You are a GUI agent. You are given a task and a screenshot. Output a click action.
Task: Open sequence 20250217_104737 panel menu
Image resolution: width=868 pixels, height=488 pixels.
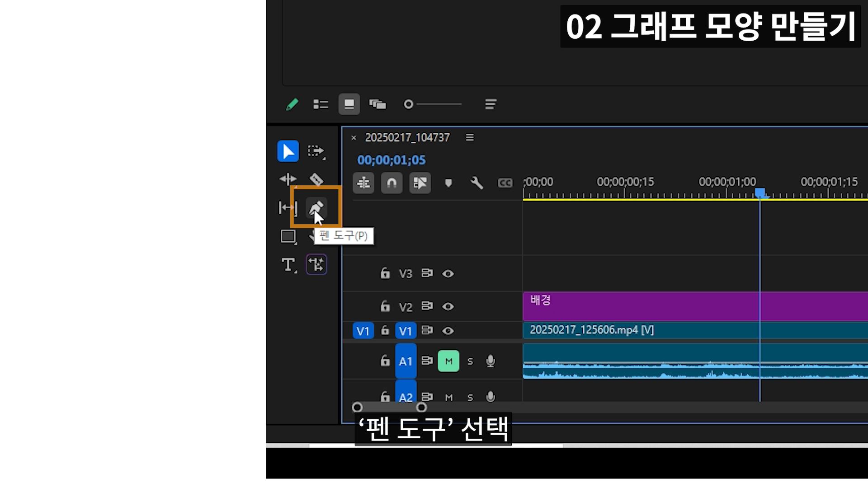pyautogui.click(x=470, y=137)
